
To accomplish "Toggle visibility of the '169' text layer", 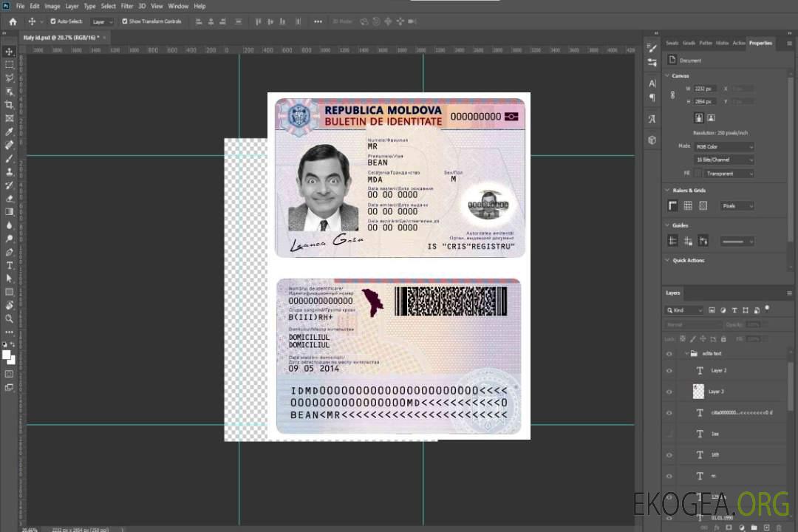I will coord(669,455).
